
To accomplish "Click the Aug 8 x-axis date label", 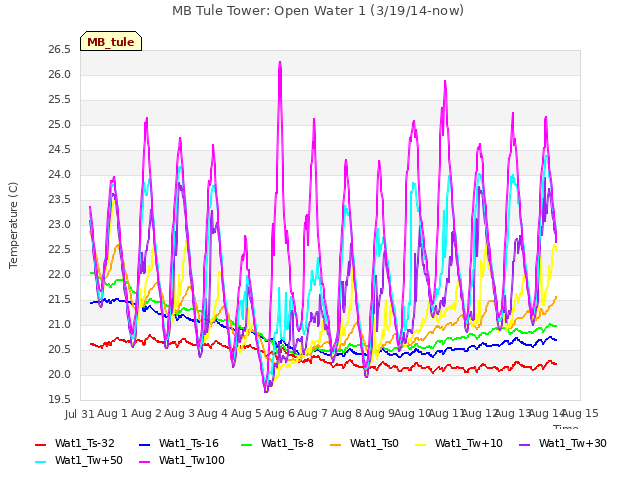I will 346,413.
